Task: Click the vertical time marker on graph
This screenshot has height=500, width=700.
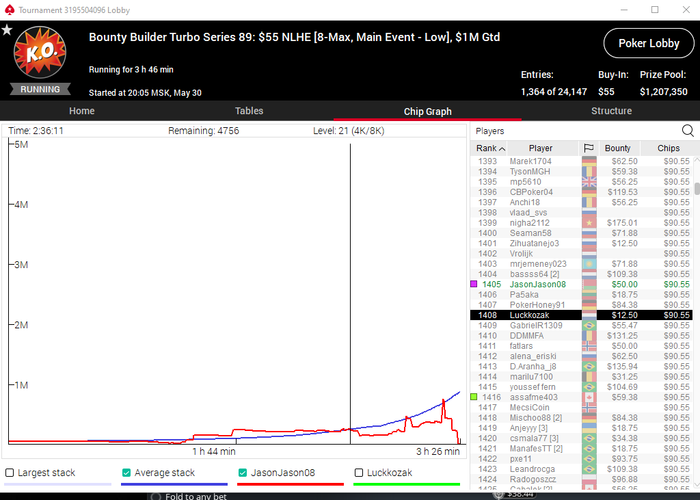Action: pyautogui.click(x=350, y=294)
